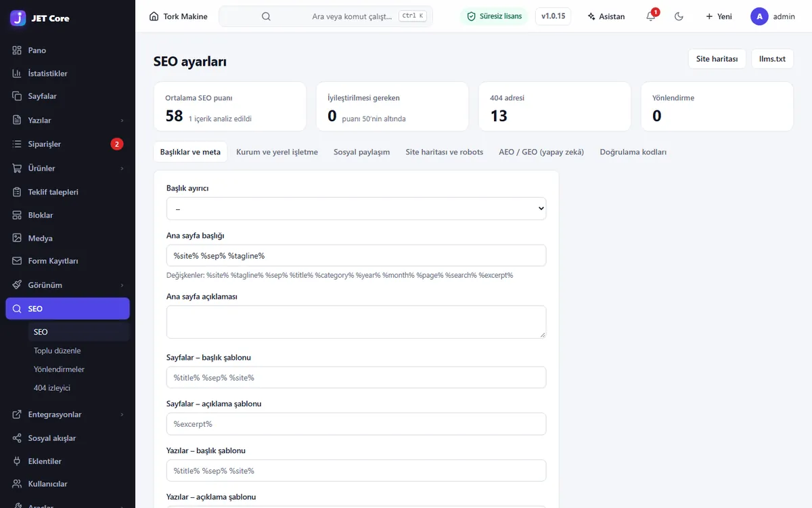Click the Bloklar grid icon
Image resolution: width=812 pixels, height=508 pixels.
(x=17, y=215)
